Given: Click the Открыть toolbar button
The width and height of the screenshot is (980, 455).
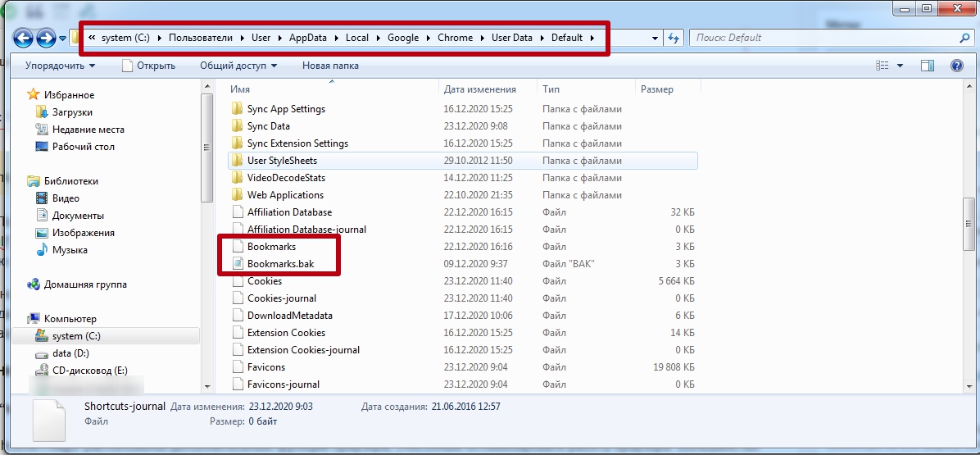Looking at the screenshot, I should pos(148,66).
